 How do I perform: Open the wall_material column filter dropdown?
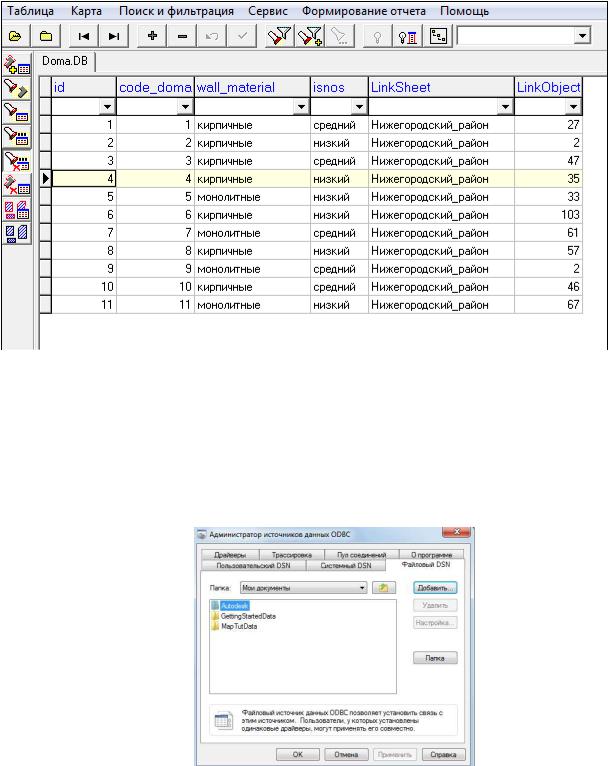tap(301, 106)
